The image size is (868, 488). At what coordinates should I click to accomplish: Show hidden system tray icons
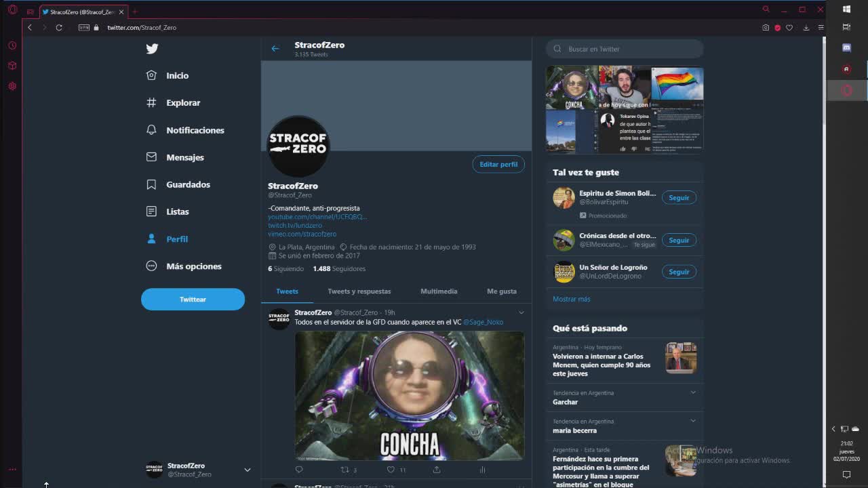(833, 429)
